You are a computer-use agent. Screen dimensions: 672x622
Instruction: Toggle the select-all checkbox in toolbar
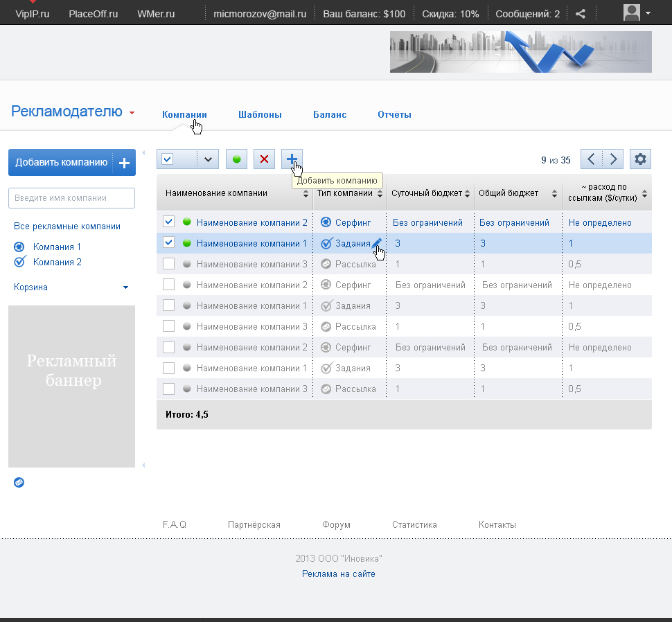pos(167,159)
